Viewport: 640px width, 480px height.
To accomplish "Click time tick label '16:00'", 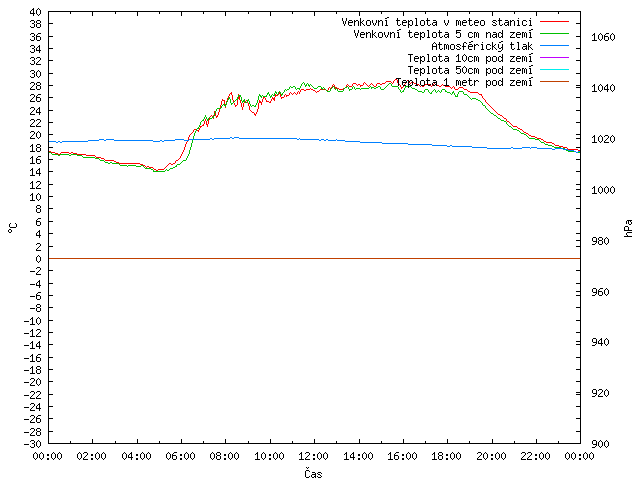I will (x=402, y=456).
